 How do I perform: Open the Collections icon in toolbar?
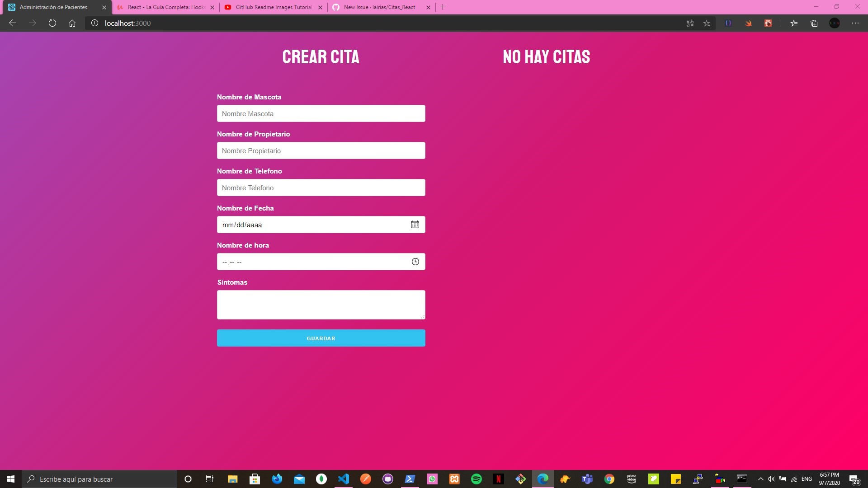[x=814, y=23]
